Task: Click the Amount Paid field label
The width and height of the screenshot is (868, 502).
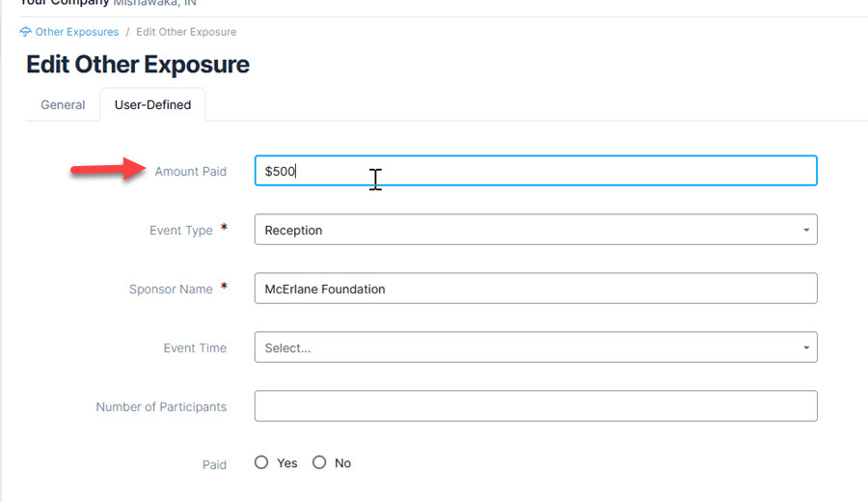Action: tap(190, 172)
